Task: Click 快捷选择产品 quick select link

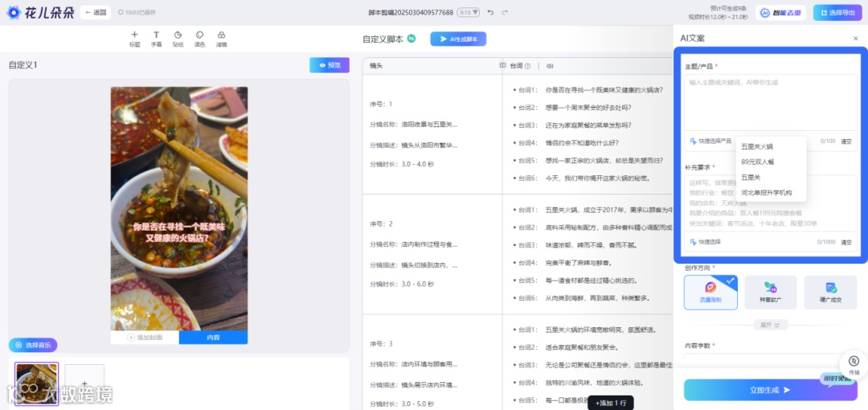Action: [710, 141]
